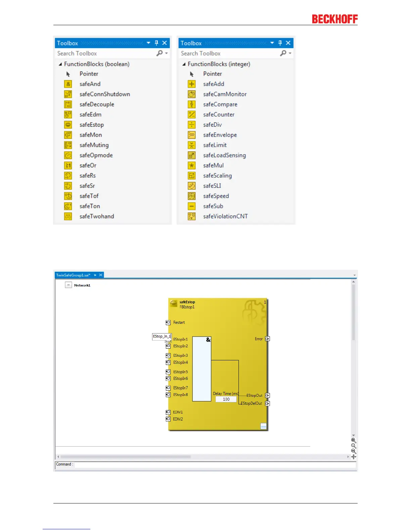Select the safeLoadSensing block icon
This screenshot has width=411, height=532.
(x=192, y=155)
